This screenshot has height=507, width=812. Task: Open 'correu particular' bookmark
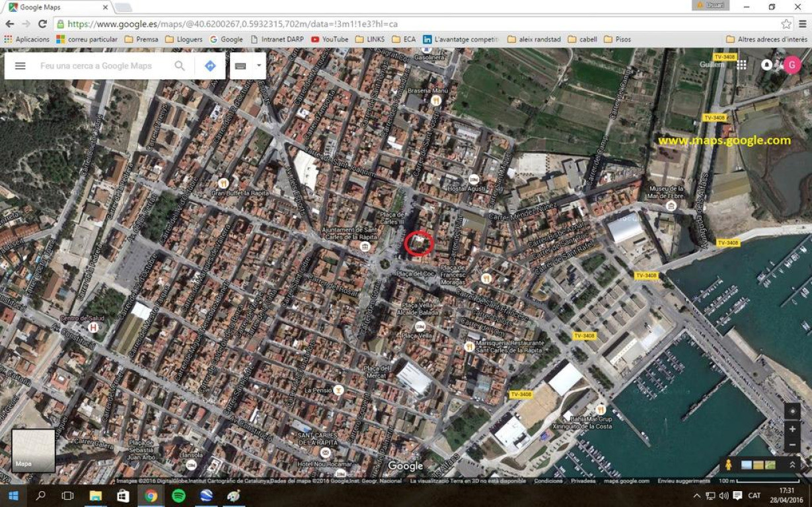point(87,40)
